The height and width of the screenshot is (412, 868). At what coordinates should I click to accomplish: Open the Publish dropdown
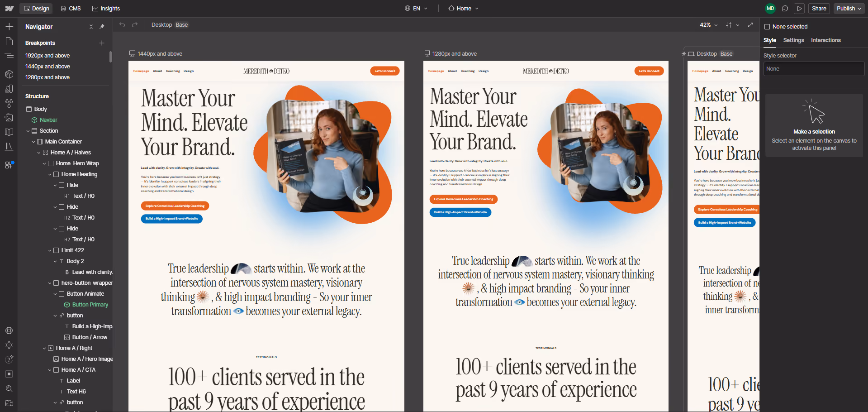pyautogui.click(x=849, y=9)
